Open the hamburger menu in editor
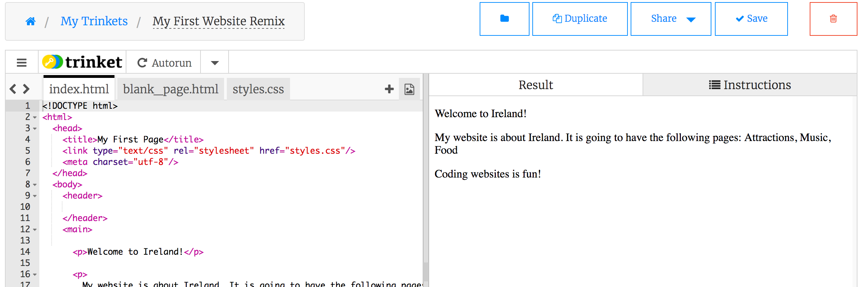The width and height of the screenshot is (868, 287). coord(22,62)
